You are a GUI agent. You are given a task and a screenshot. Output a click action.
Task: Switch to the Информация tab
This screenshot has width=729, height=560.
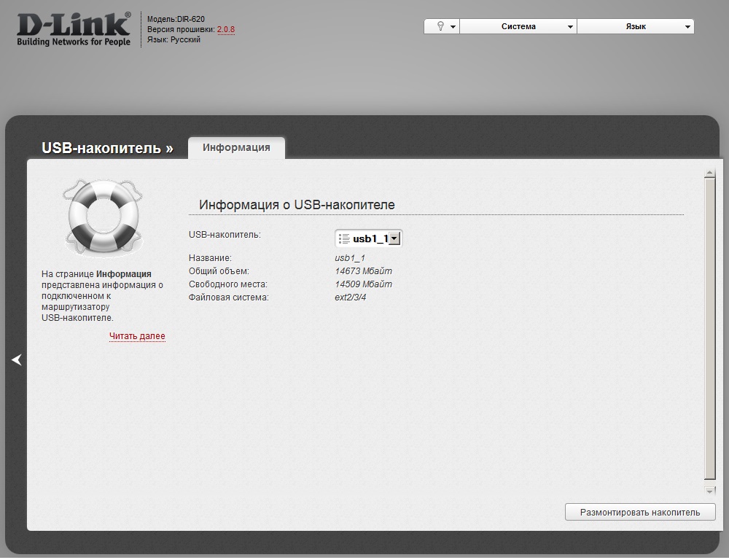point(236,147)
